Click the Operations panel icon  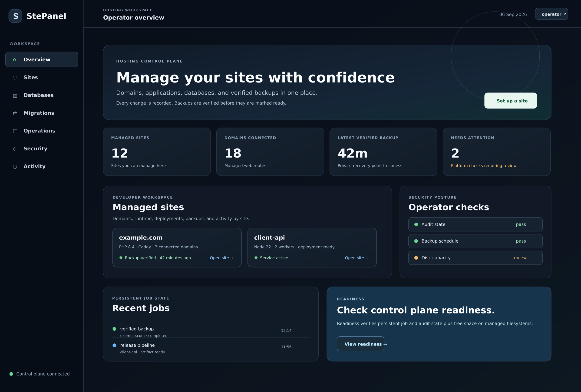[x=15, y=131]
